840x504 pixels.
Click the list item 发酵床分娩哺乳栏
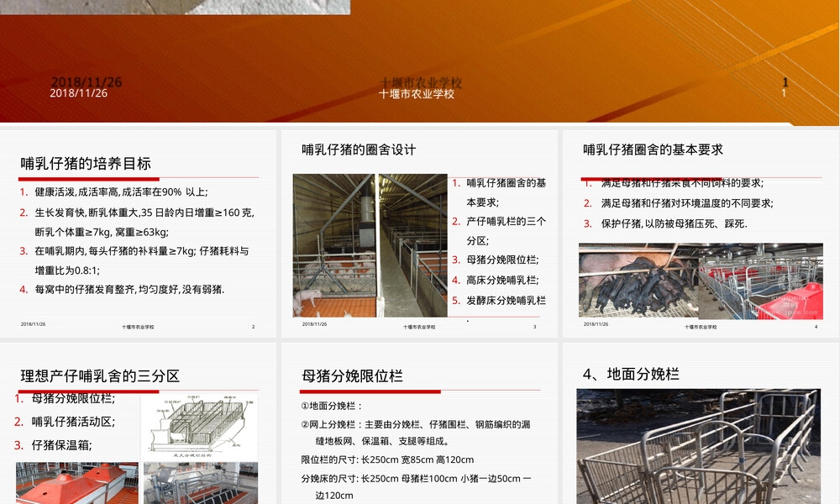pyautogui.click(x=507, y=301)
